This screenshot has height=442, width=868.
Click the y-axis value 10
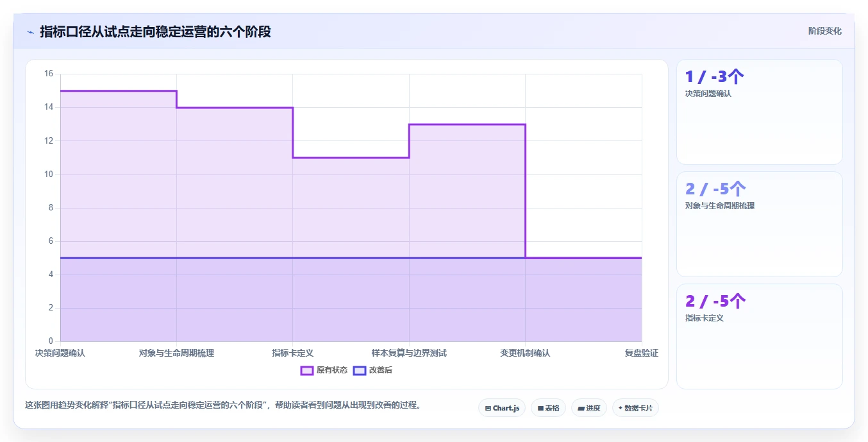[49, 174]
